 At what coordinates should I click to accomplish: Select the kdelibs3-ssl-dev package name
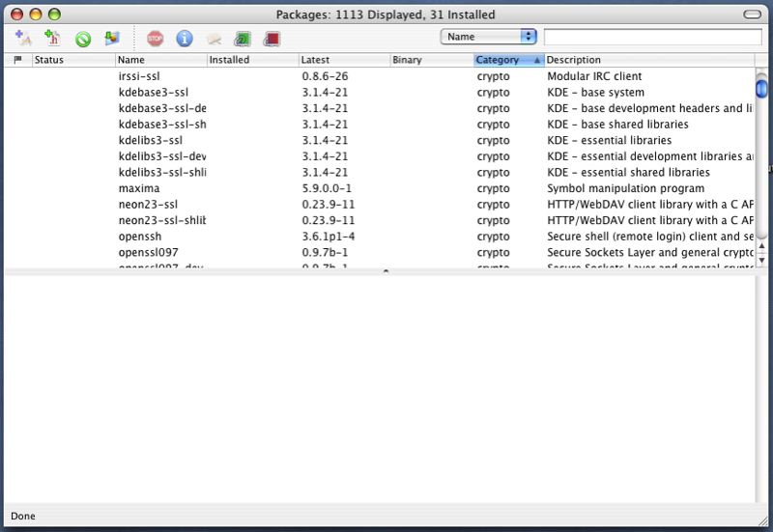click(162, 156)
